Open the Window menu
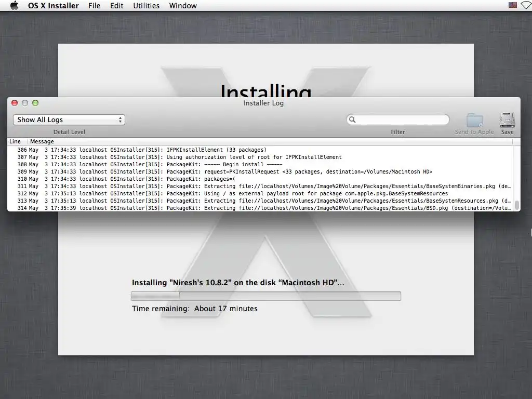 183,6
